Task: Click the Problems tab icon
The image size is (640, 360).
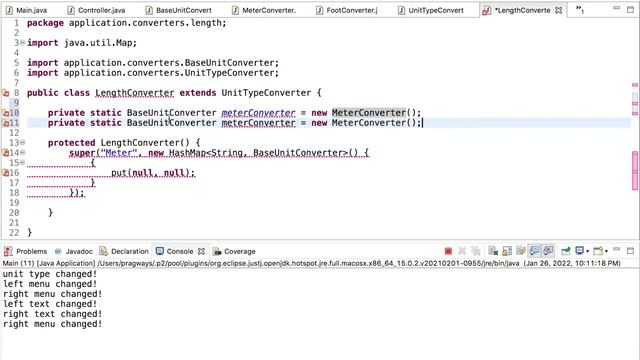Action: [8, 251]
